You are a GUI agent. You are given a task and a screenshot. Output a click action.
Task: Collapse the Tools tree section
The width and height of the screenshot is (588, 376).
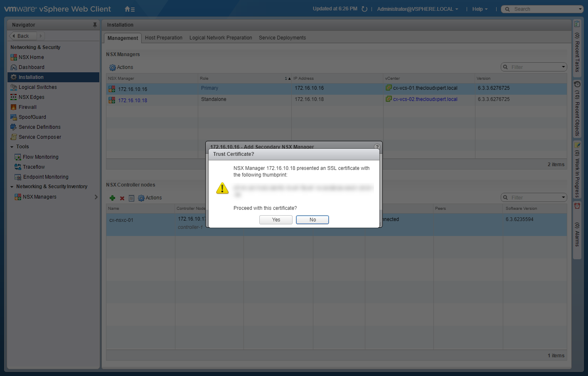pos(12,147)
